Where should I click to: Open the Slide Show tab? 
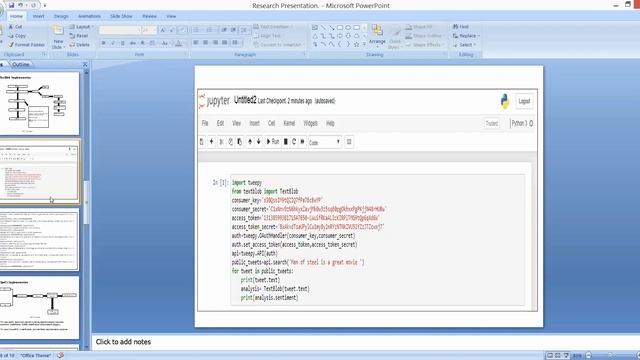pyautogui.click(x=121, y=16)
